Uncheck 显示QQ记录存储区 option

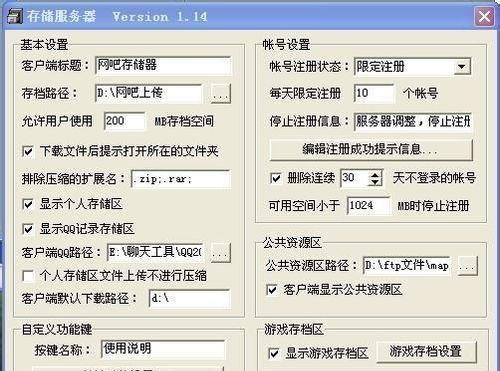tap(28, 229)
